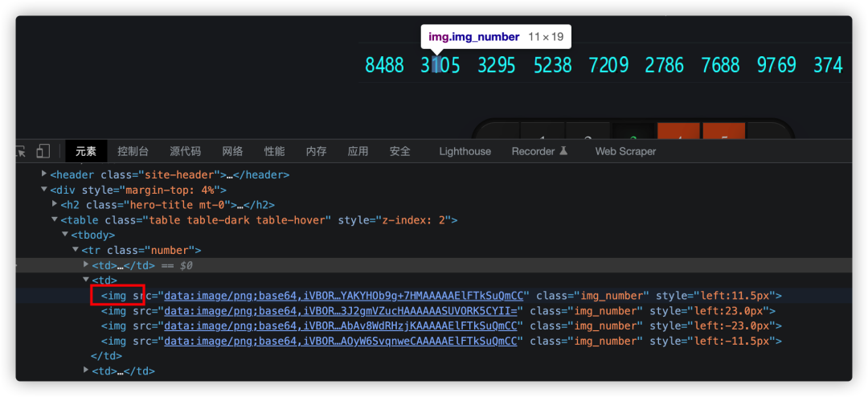Open the 源代码 (Sources) tab
The width and height of the screenshot is (868, 397).
pyautogui.click(x=185, y=151)
